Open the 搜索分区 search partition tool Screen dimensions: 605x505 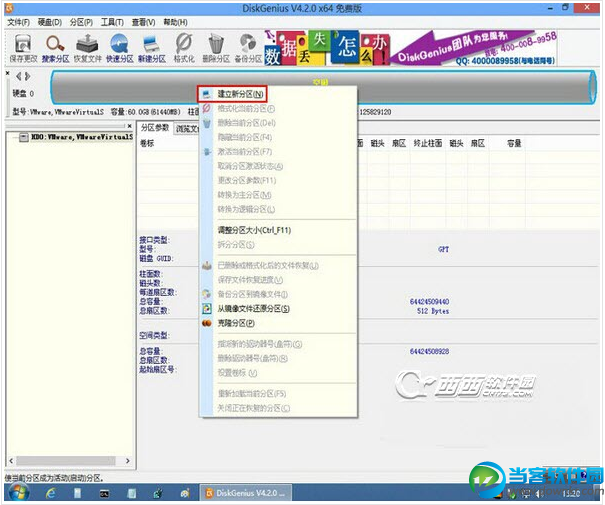[56, 48]
